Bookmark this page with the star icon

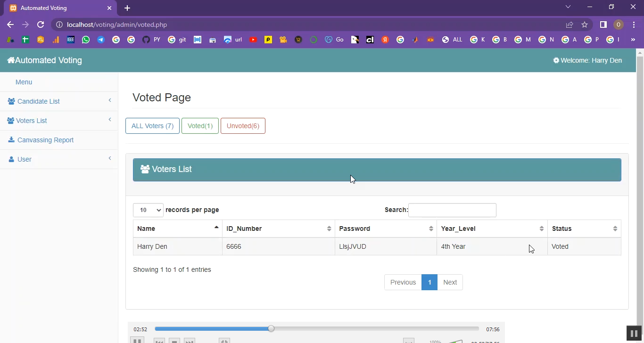click(585, 24)
